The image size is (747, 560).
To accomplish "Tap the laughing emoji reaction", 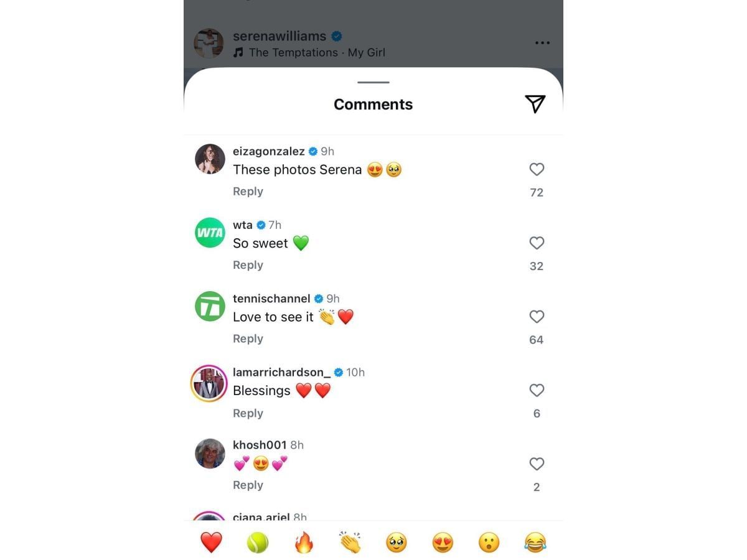I will 536,542.
